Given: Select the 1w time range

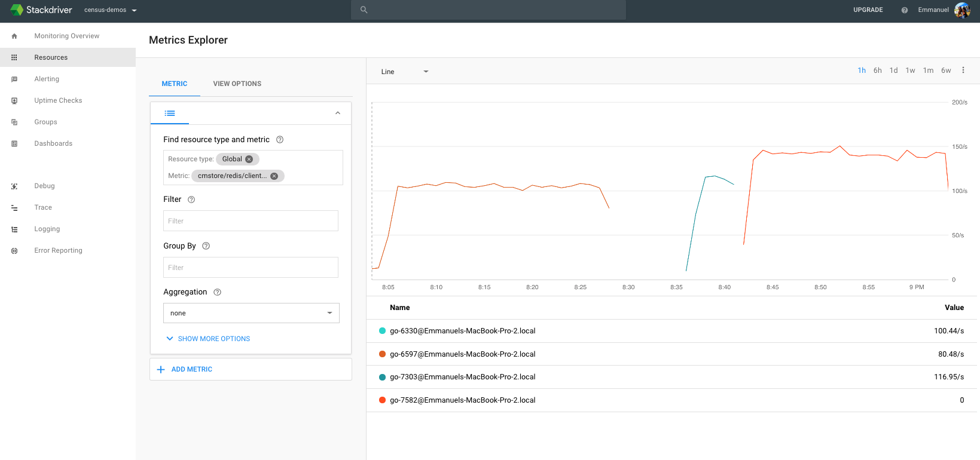Looking at the screenshot, I should (x=910, y=70).
